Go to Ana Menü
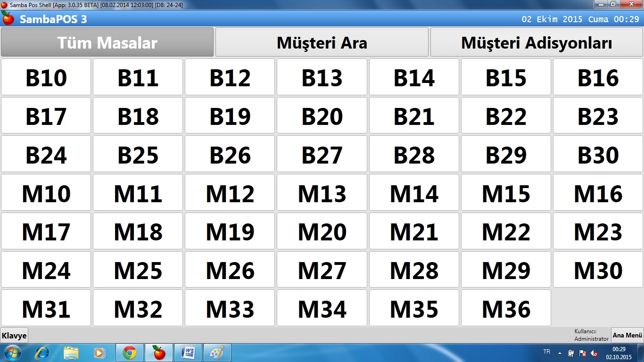Viewport: 644px width, 362px height. pos(627,336)
